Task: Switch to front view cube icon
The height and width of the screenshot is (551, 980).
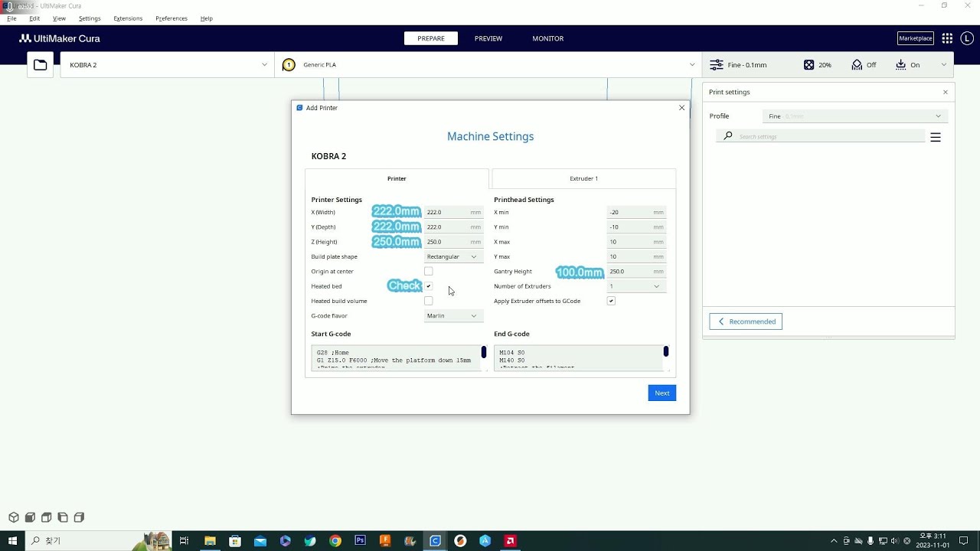Action: point(30,517)
